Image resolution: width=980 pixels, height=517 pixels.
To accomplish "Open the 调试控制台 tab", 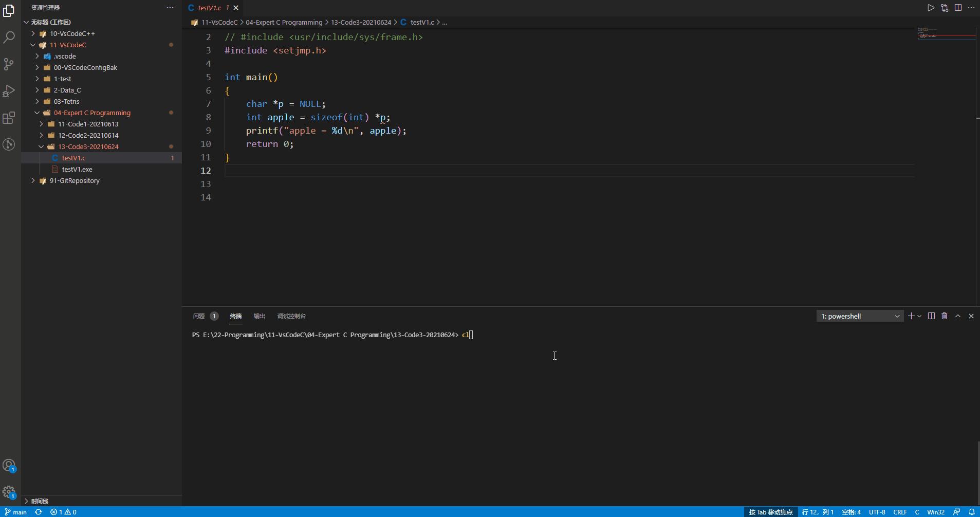I will [x=291, y=316].
